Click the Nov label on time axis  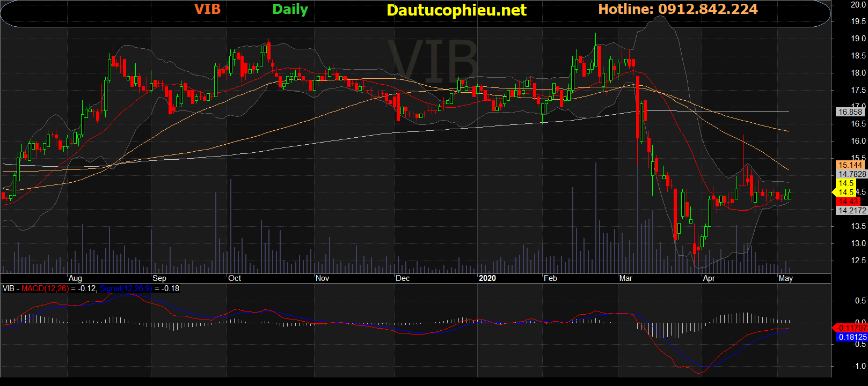(322, 278)
